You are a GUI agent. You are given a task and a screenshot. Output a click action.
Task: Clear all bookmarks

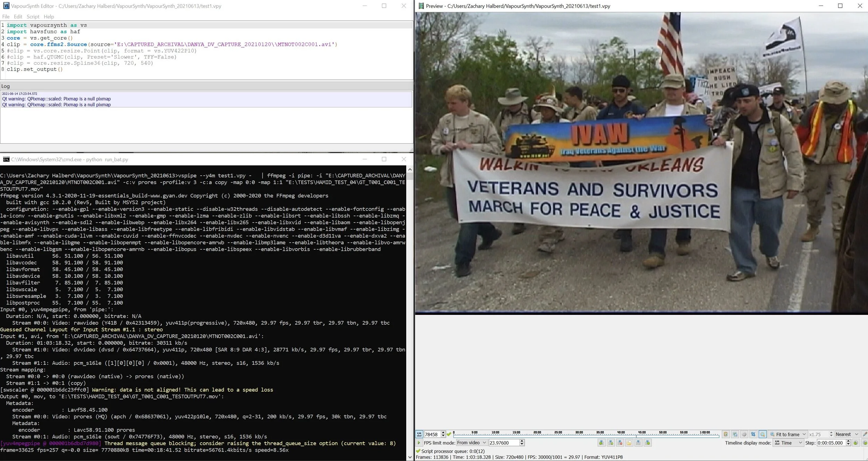[x=639, y=443]
